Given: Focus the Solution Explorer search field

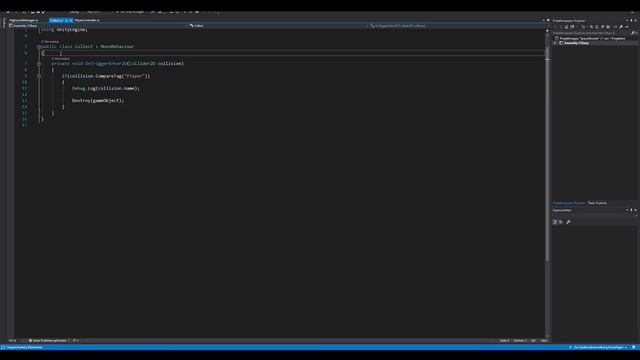Looking at the screenshot, I should click(x=591, y=33).
